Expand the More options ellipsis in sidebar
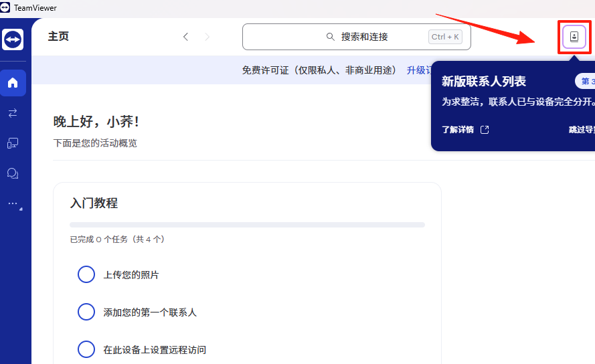Screen dimensions: 595x364 pyautogui.click(x=14, y=204)
